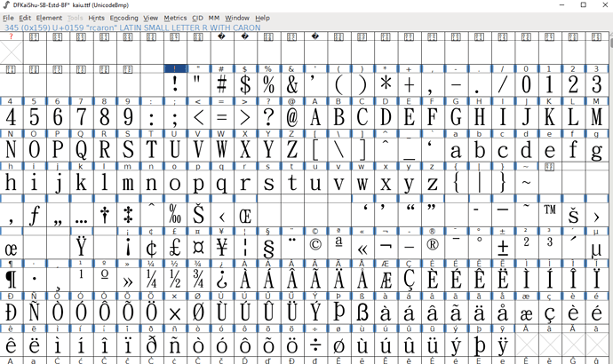
Task: Select the pilcrow ¶ glyph
Action: tap(11, 280)
